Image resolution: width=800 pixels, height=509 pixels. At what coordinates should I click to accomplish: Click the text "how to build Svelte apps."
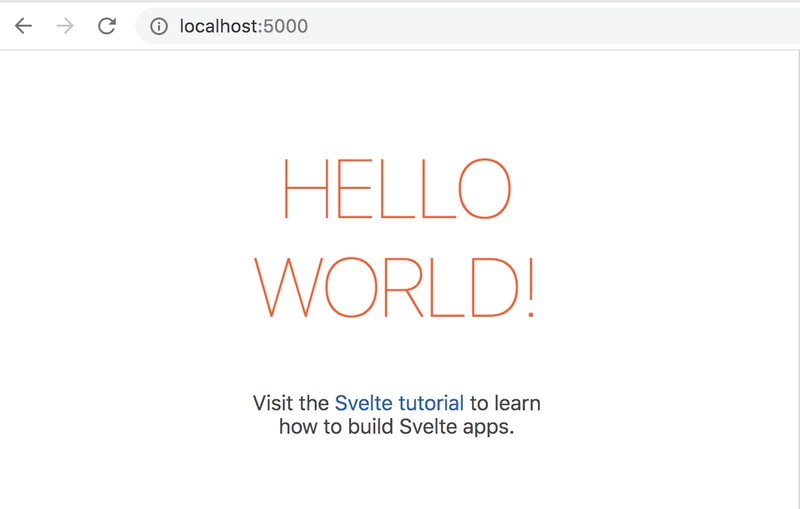point(396,427)
